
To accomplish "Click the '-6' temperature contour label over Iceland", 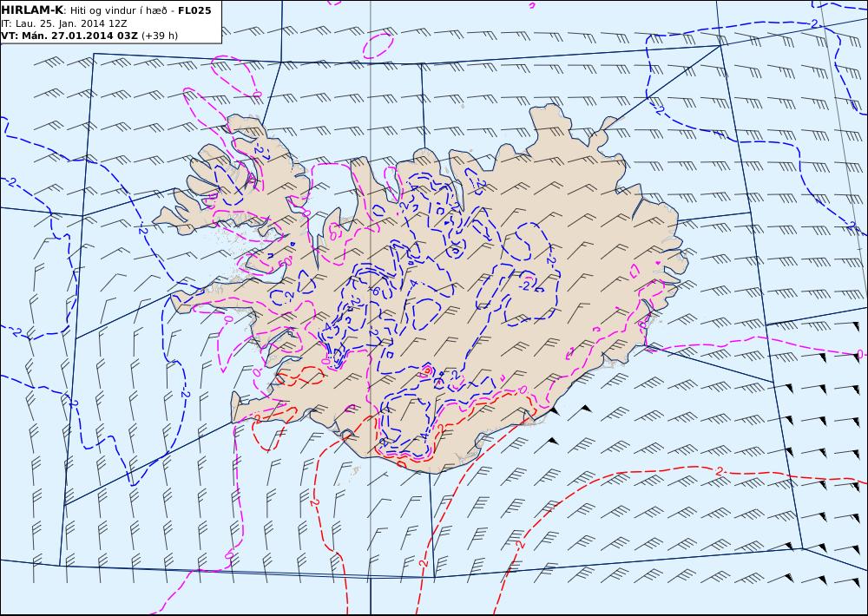I will [x=375, y=290].
